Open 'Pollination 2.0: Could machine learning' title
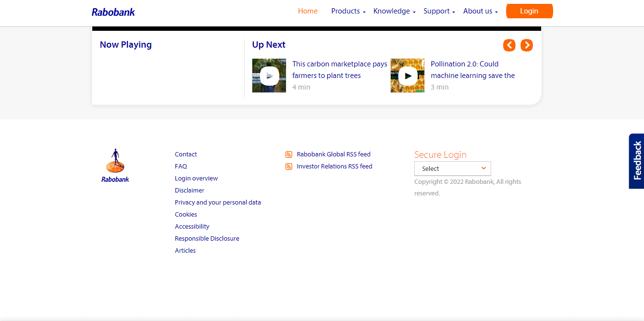The image size is (644, 321). click(473, 70)
